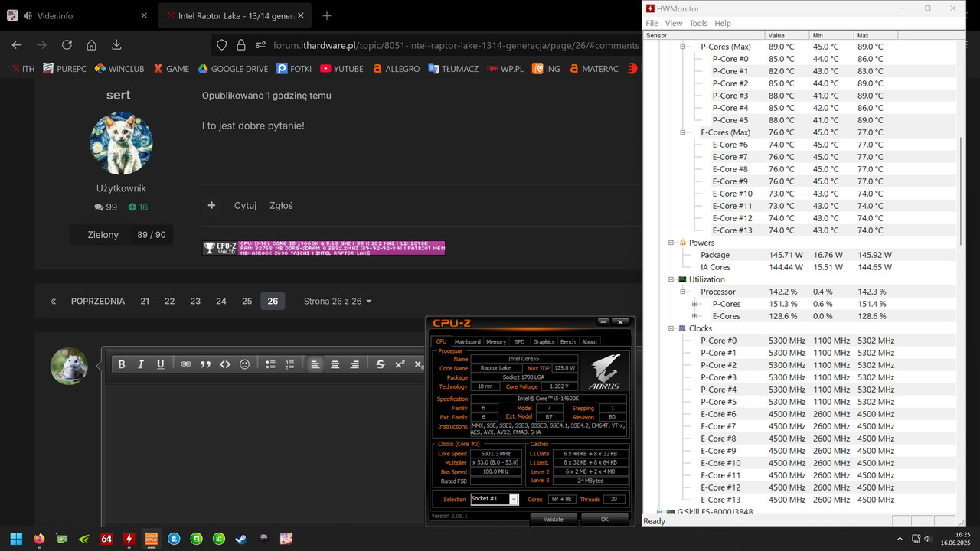Switch to CPU-Z in the taskbar
The width and height of the screenshot is (980, 551).
click(x=152, y=539)
